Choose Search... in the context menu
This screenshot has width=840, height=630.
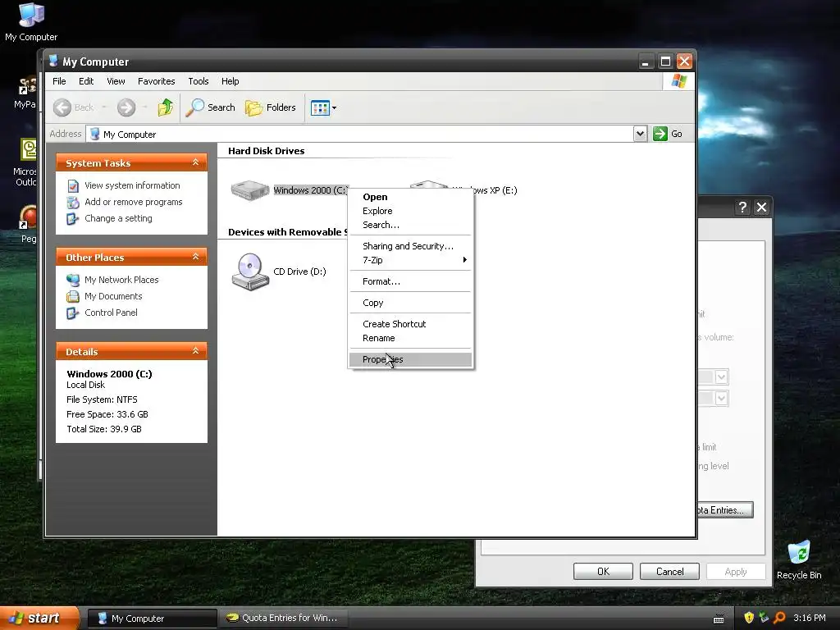click(410, 225)
